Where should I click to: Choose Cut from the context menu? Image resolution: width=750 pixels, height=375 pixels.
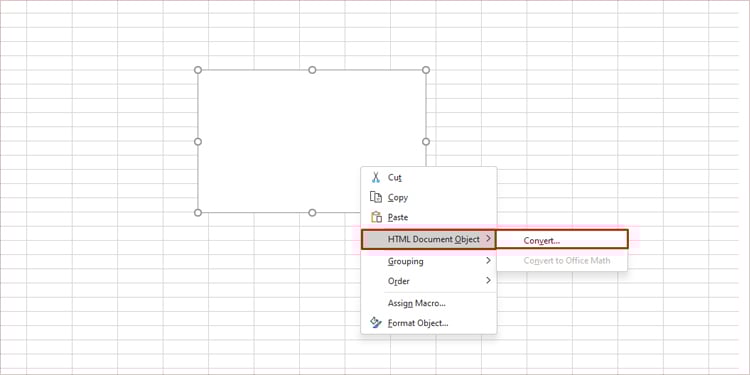point(429,177)
